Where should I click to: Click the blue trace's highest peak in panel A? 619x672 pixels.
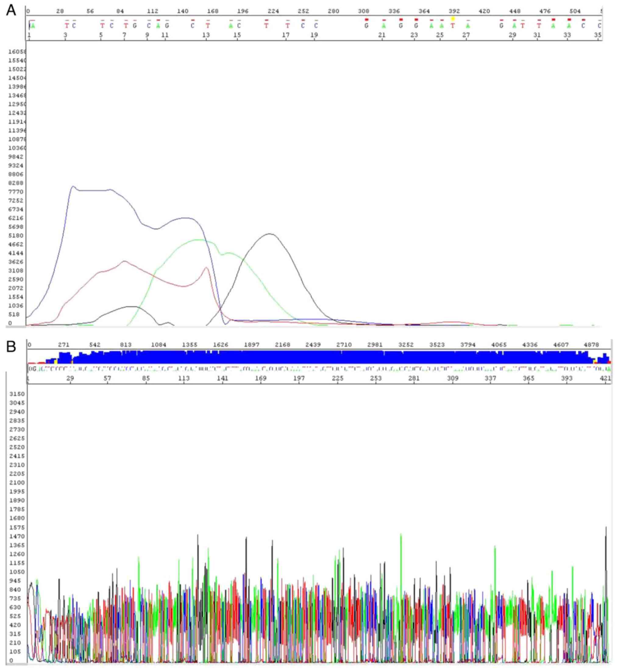tap(73, 187)
